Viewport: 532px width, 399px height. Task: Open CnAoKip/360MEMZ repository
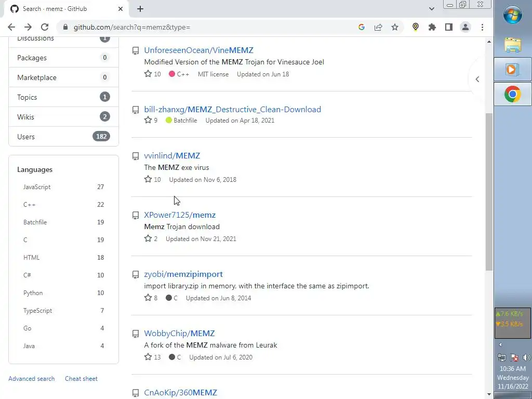click(180, 393)
